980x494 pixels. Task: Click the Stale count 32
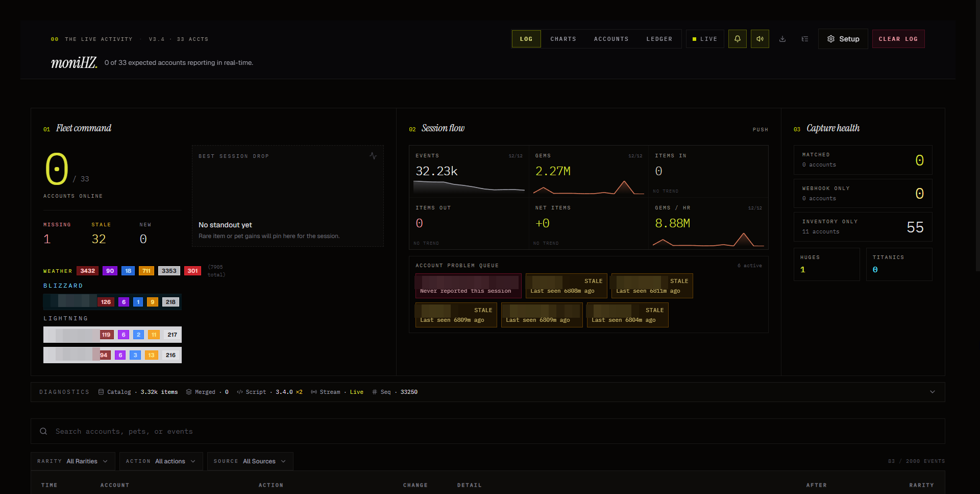(99, 239)
